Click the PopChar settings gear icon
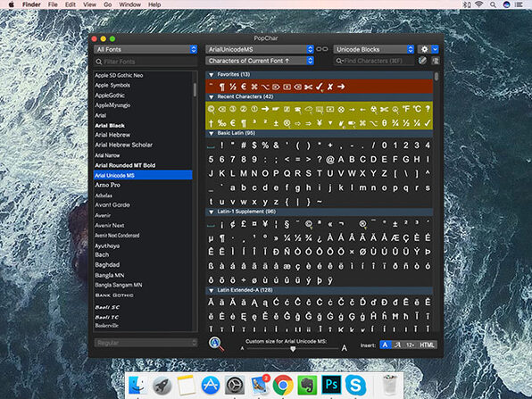532x399 pixels. point(424,49)
